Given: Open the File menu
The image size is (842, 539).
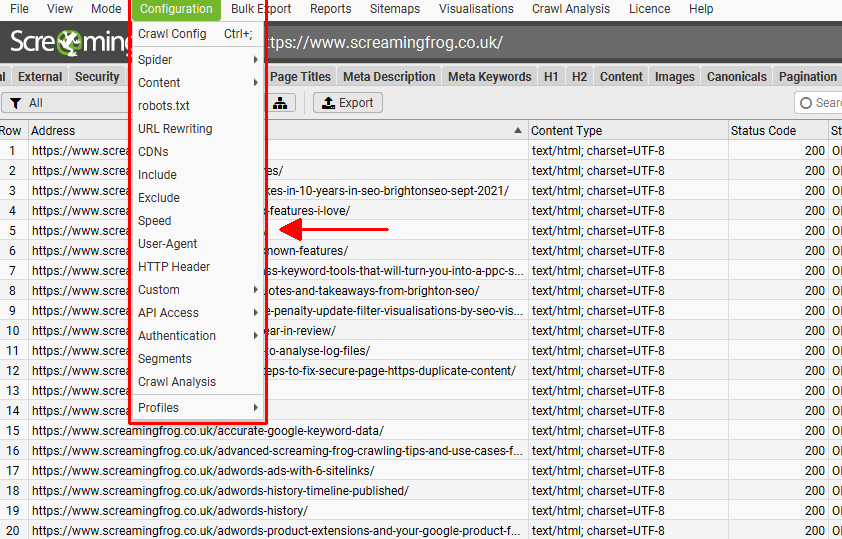Looking at the screenshot, I should [19, 9].
